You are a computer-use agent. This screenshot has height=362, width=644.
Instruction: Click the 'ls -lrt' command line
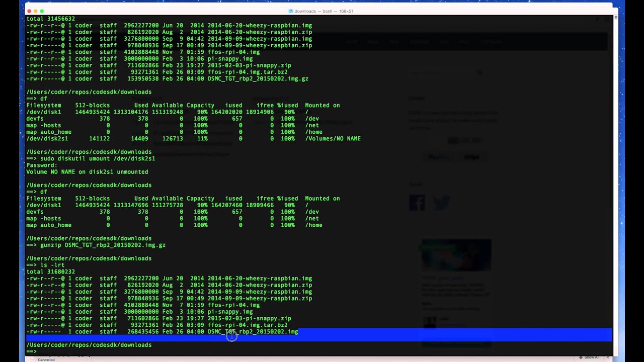coord(52,265)
